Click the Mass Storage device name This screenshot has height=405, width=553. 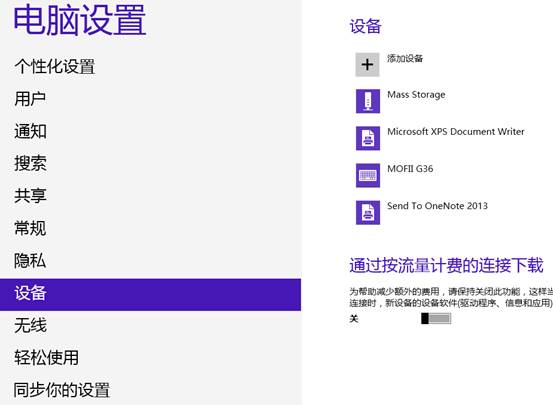416,95
